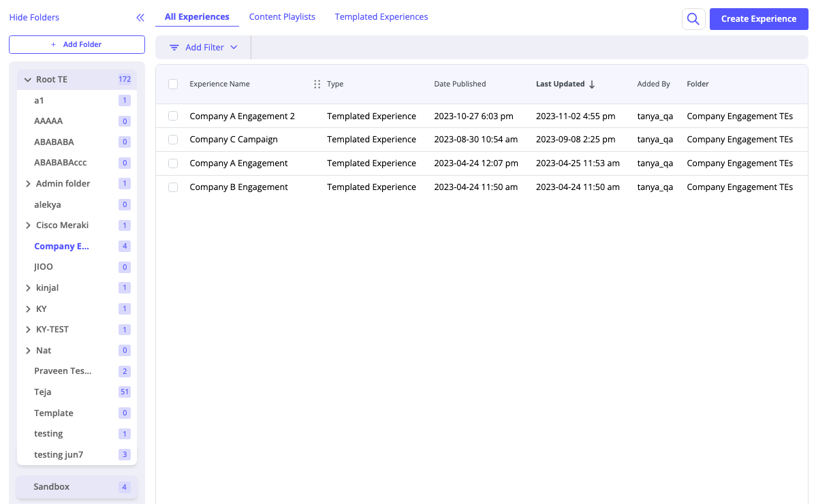Screen dimensions: 816x504
Task: Click the search magnifier icon
Action: pos(693,19)
